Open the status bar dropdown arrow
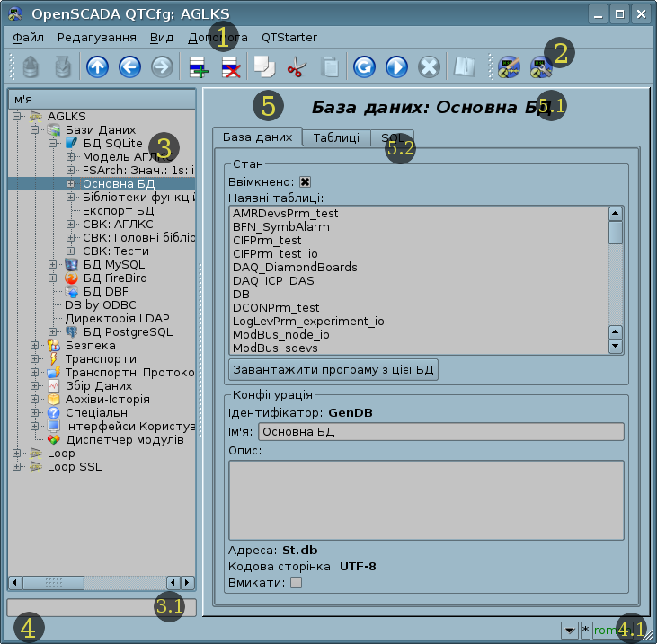Screen dimensions: 657x644 pyautogui.click(x=570, y=630)
